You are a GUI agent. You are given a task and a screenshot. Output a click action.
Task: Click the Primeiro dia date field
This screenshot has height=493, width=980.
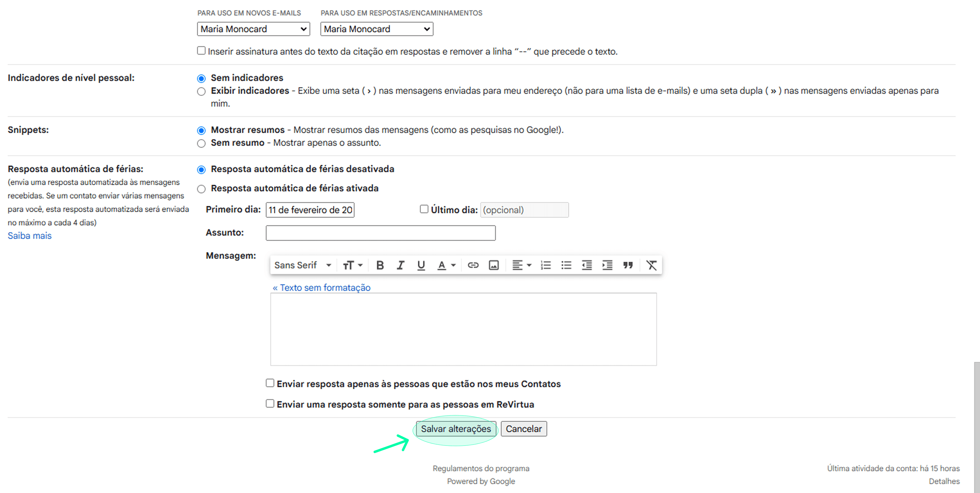click(310, 210)
